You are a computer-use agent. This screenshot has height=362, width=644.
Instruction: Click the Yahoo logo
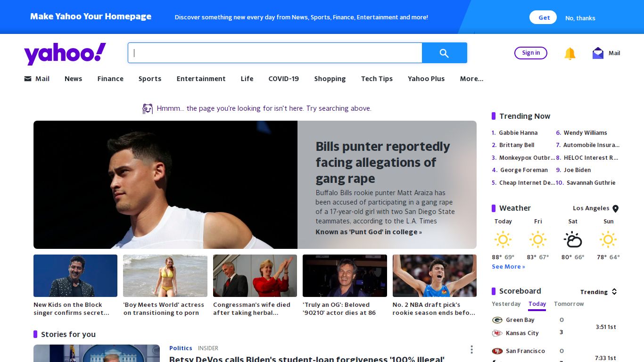[65, 53]
